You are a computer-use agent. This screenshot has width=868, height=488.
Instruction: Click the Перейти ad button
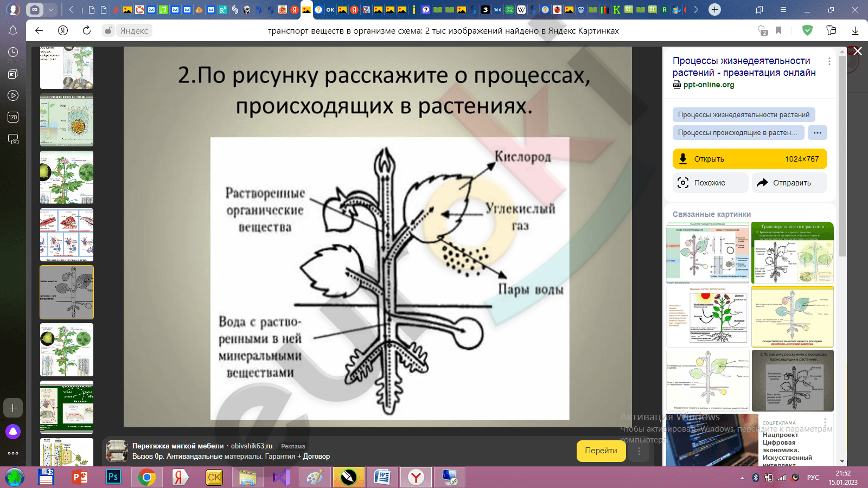coord(601,451)
